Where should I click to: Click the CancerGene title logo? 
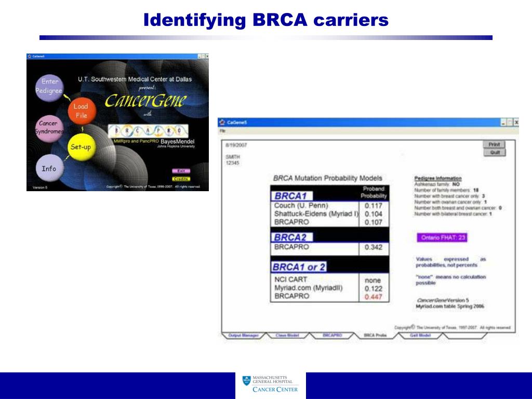pyautogui.click(x=145, y=100)
